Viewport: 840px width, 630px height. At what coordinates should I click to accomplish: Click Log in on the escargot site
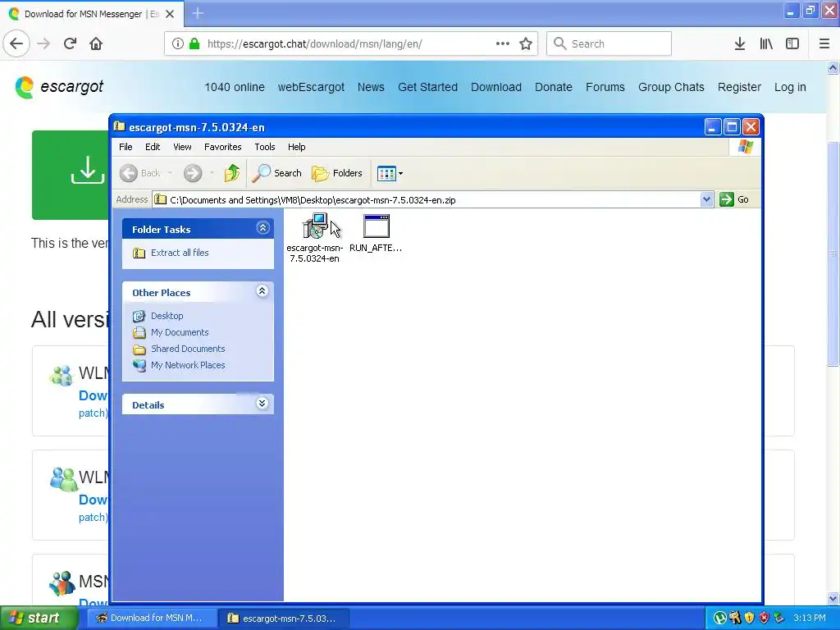click(790, 87)
